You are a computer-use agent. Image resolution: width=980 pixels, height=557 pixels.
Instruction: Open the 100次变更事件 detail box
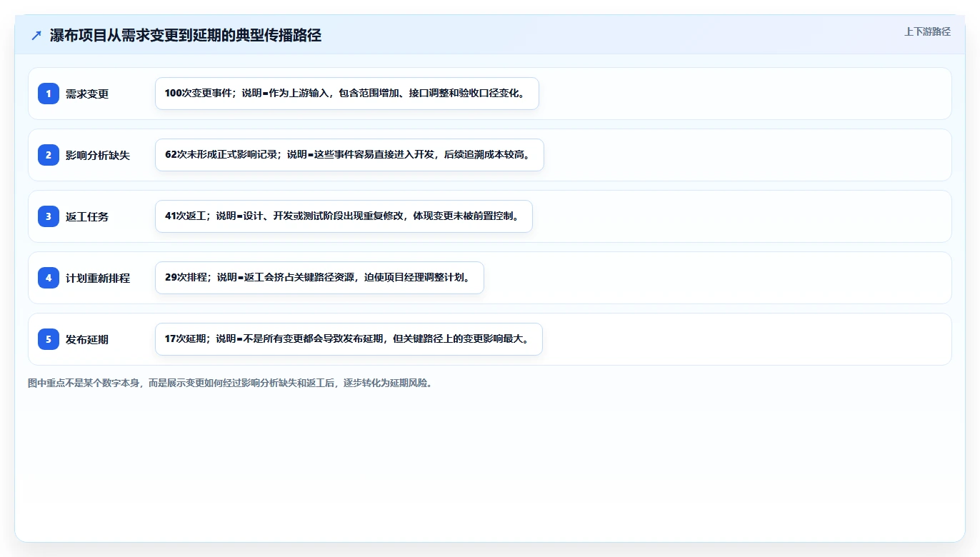347,94
